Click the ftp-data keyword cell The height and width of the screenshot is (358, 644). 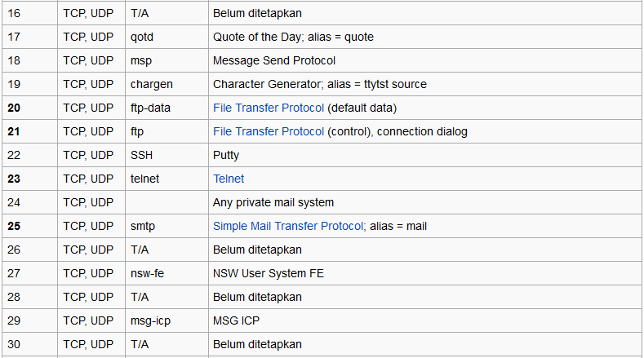click(x=150, y=108)
